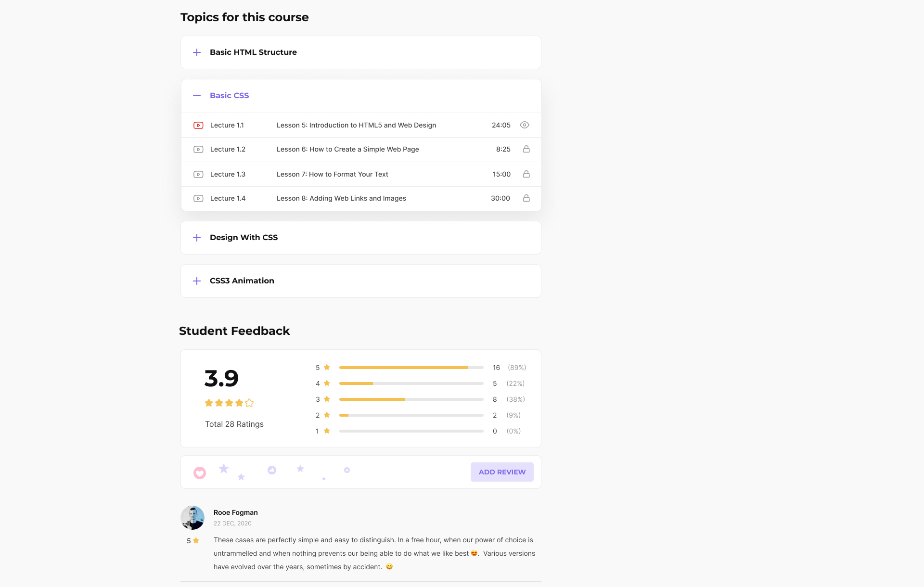Viewport: 924px width, 587px height.
Task: Toggle the eye preview icon for Lesson 5
Action: 525,125
